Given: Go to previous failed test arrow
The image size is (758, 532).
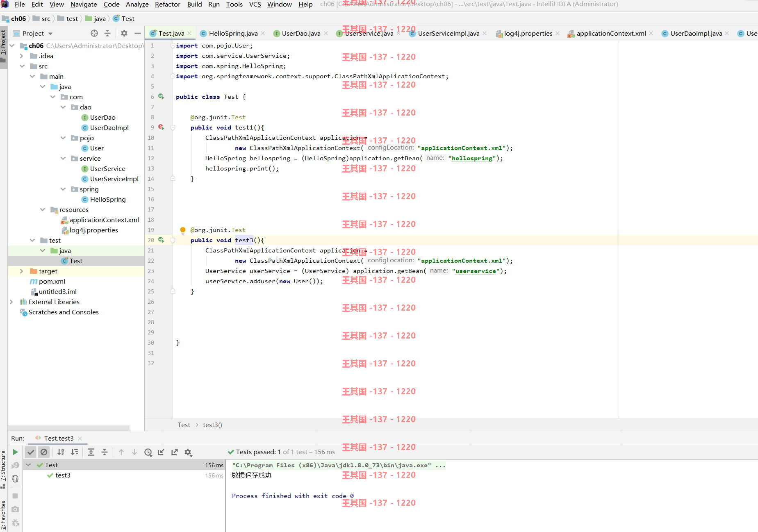Looking at the screenshot, I should click(121, 452).
